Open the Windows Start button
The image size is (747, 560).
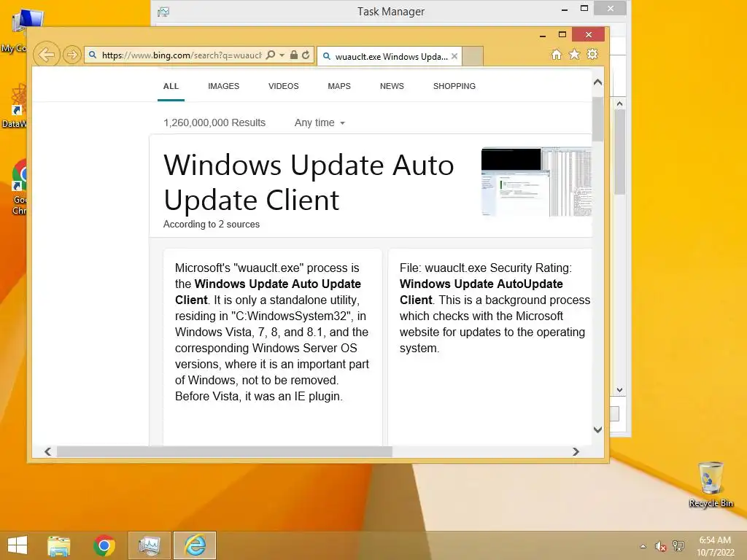(x=18, y=545)
